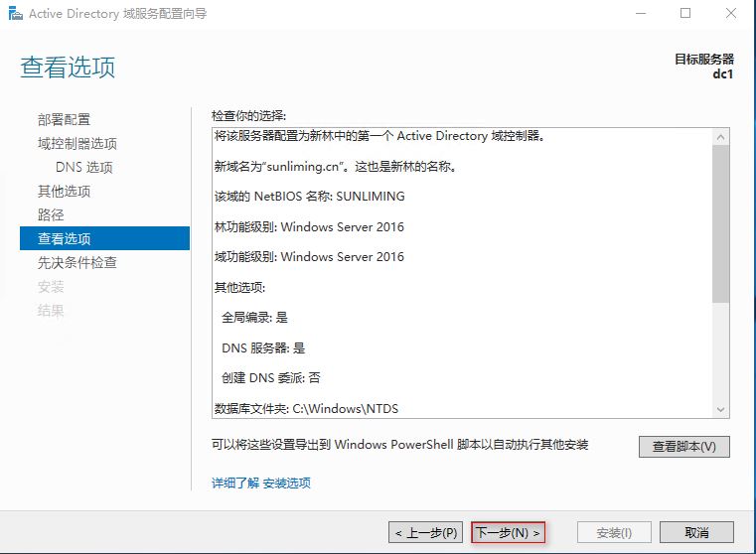Screen dimensions: 756x554
Task: Click the 全局编录: 是 line
Action: [x=254, y=318]
